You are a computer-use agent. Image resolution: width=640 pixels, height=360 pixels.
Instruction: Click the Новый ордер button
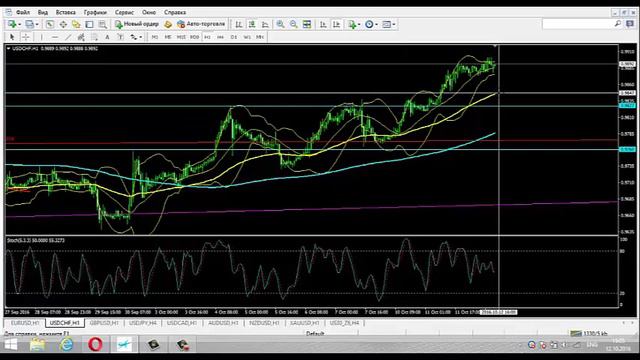[137, 24]
